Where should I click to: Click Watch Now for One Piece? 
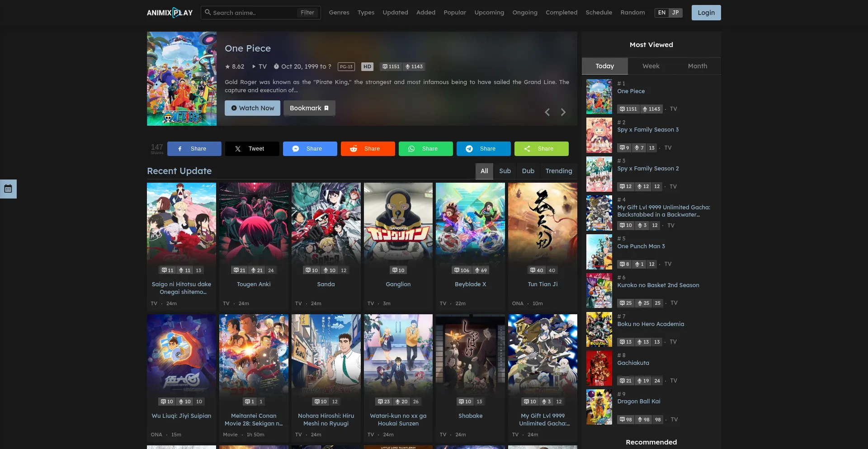(252, 108)
